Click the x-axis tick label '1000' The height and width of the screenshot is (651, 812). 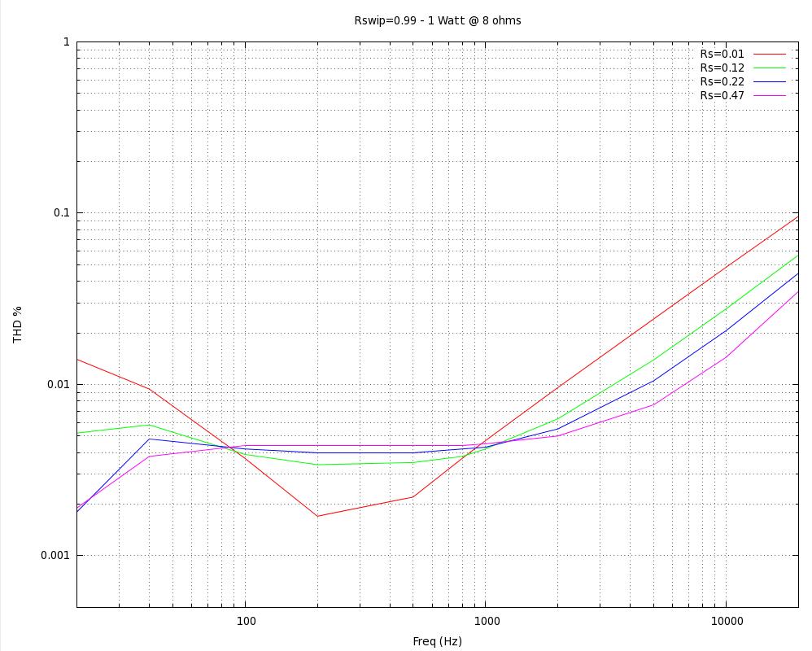[x=487, y=621]
